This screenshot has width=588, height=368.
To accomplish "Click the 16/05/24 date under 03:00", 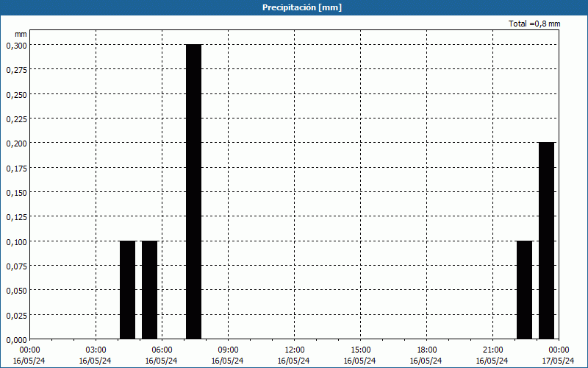I will click(x=96, y=361).
